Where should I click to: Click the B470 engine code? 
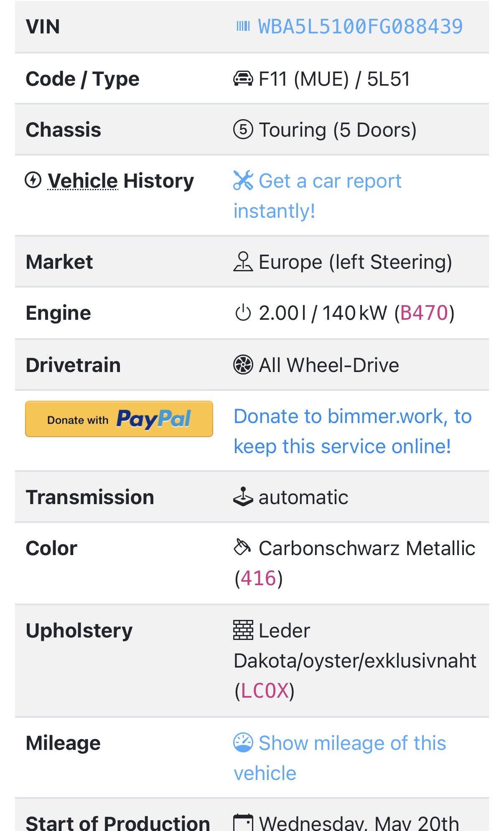[424, 313]
